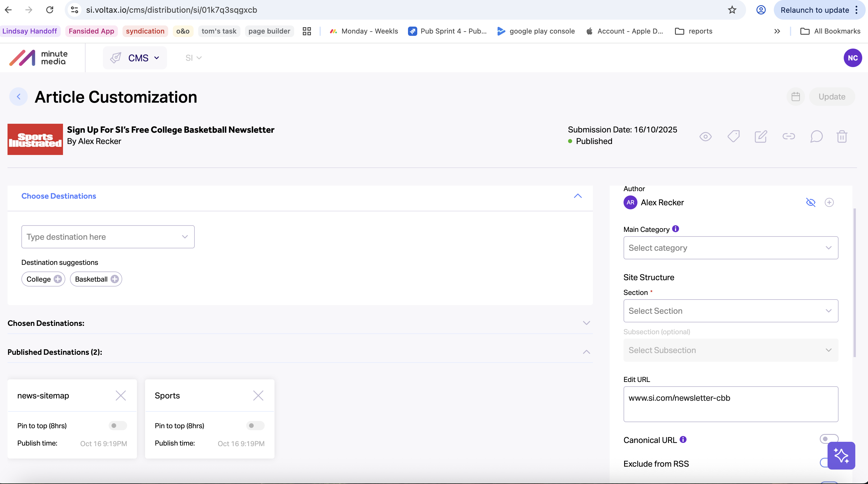
Task: Preview article with the eye icon
Action: [705, 136]
